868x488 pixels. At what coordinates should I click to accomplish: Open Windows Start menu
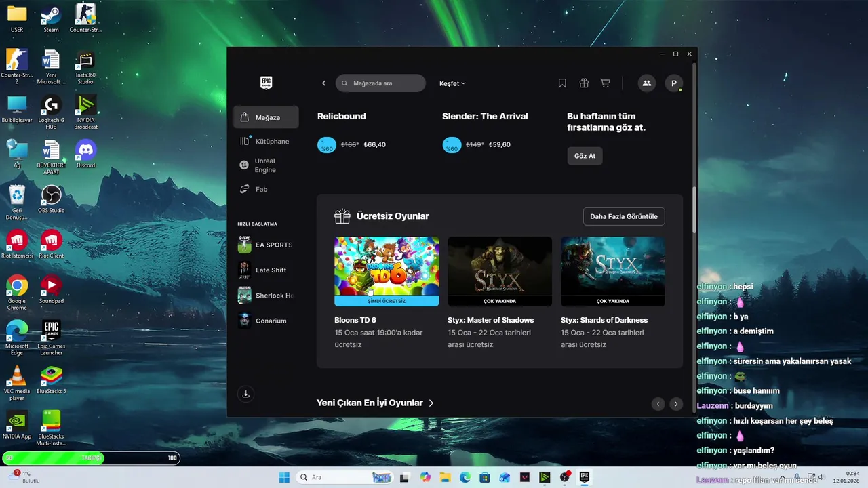(x=284, y=477)
